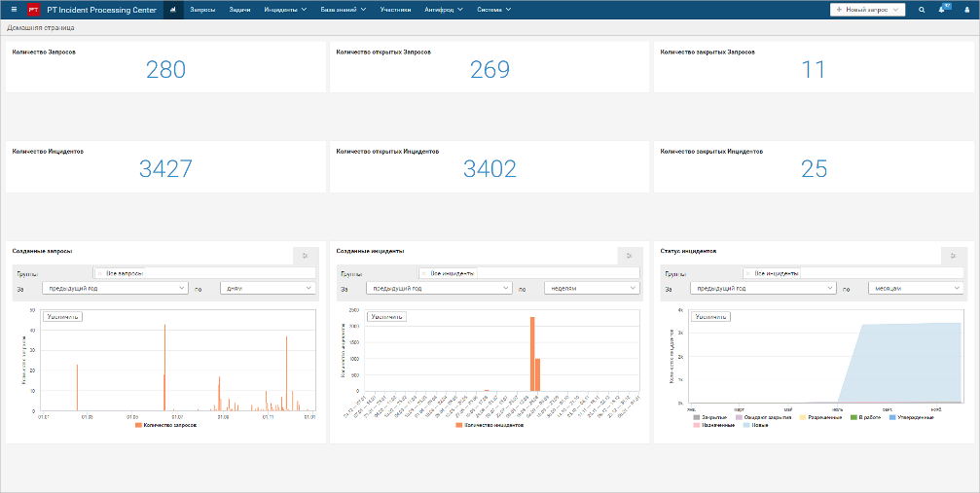Click the Новый запрос button
980x493 pixels.
(867, 10)
